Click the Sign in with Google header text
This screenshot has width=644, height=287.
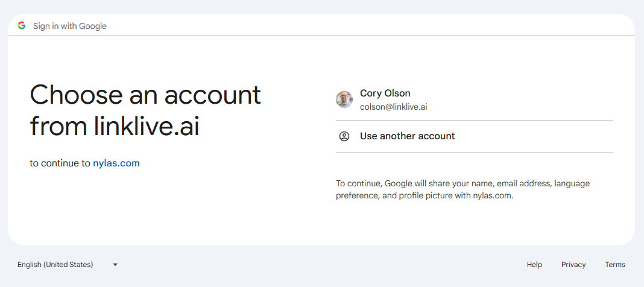click(x=69, y=26)
